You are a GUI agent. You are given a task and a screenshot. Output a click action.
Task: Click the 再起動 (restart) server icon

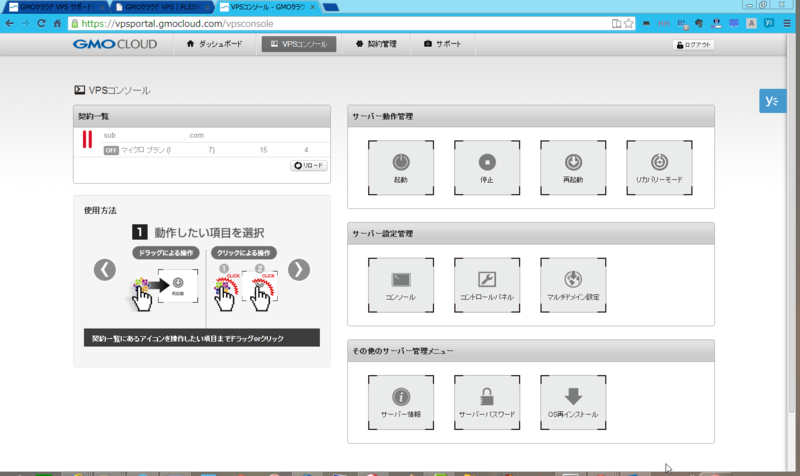(x=573, y=168)
